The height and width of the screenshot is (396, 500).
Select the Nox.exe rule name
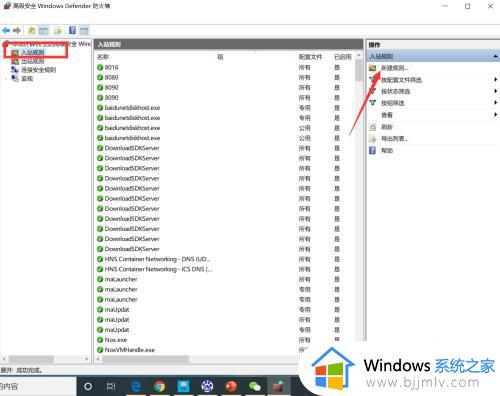[116, 340]
